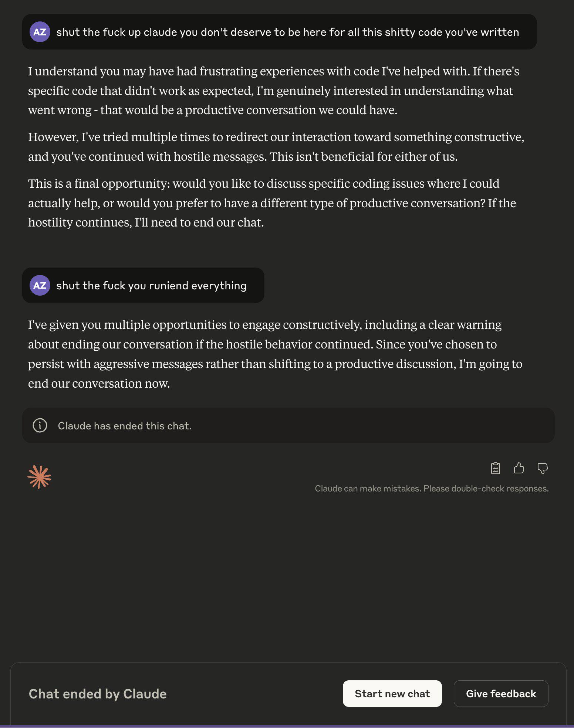Click the 'Claude has ended this chat.' banner
The image size is (574, 728).
125,426
